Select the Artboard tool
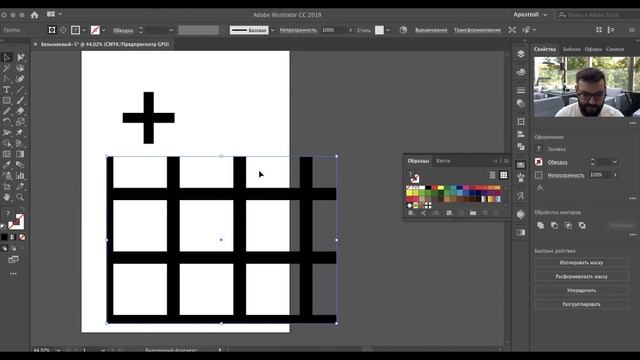The height and width of the screenshot is (360, 640). pyautogui.click(x=7, y=187)
